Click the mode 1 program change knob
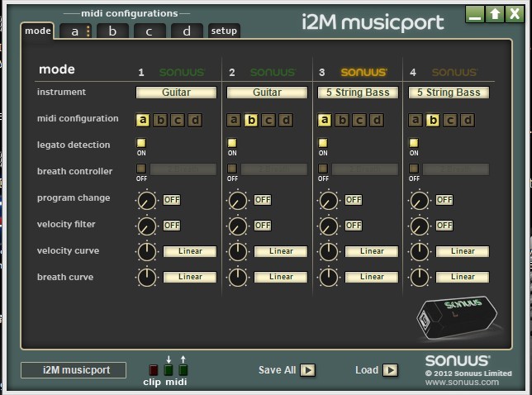Image resolution: width=532 pixels, height=395 pixels. [x=147, y=200]
